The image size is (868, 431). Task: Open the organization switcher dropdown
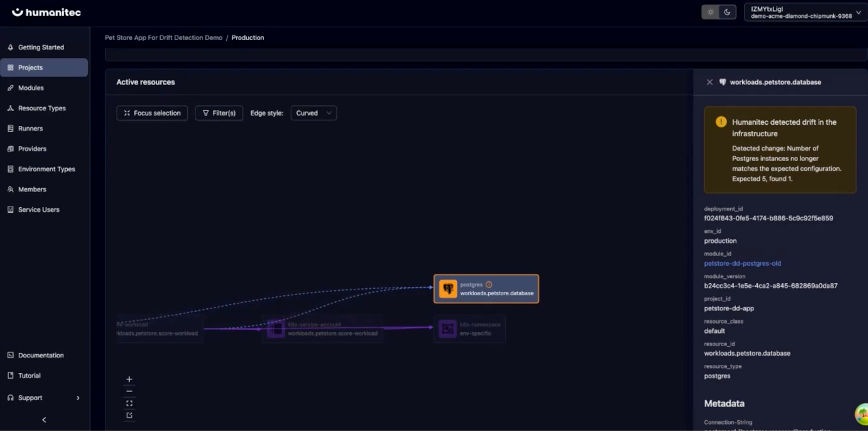805,12
